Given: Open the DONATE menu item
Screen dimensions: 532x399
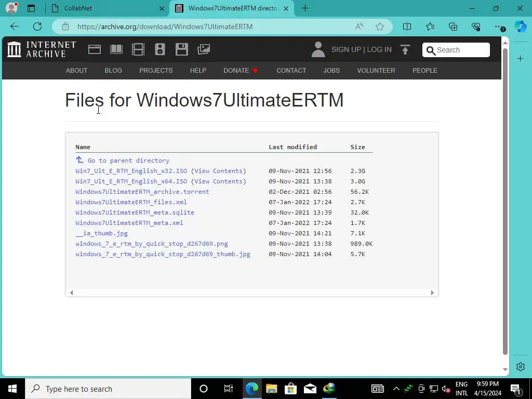Looking at the screenshot, I should 241,71.
